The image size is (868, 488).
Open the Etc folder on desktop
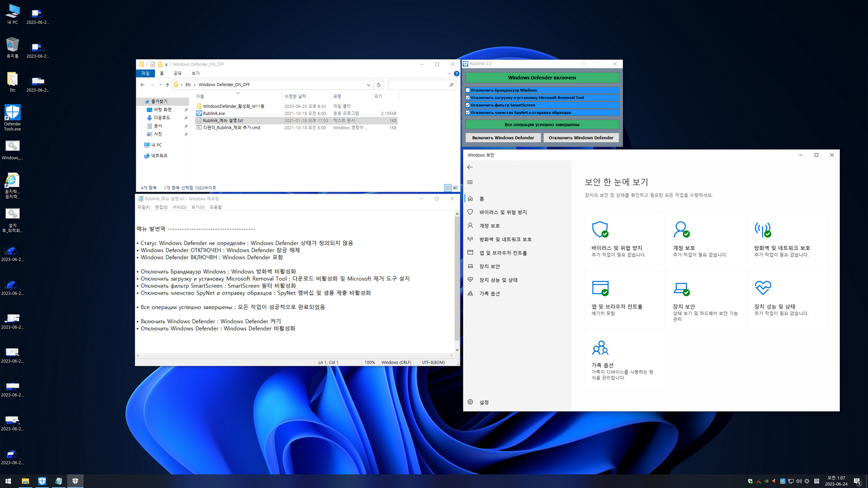(x=13, y=82)
